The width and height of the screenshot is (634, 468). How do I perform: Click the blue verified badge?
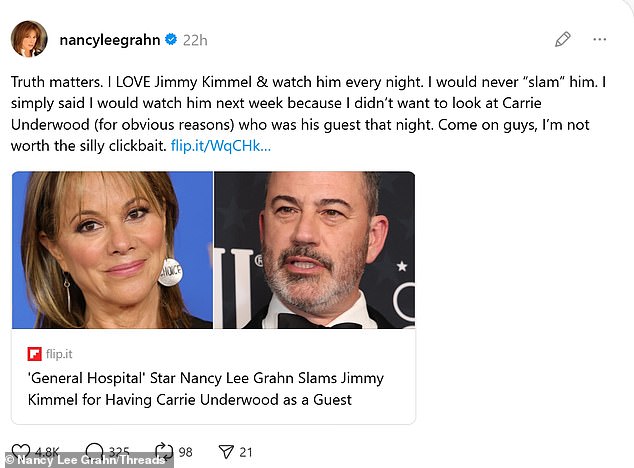171,40
